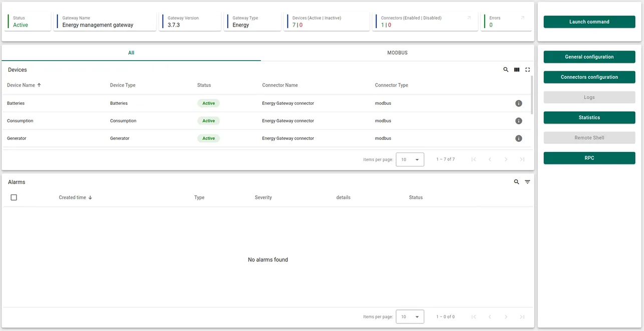Image resolution: width=644 pixels, height=331 pixels.
Task: Open info icon for Consumption device
Action: (x=519, y=121)
